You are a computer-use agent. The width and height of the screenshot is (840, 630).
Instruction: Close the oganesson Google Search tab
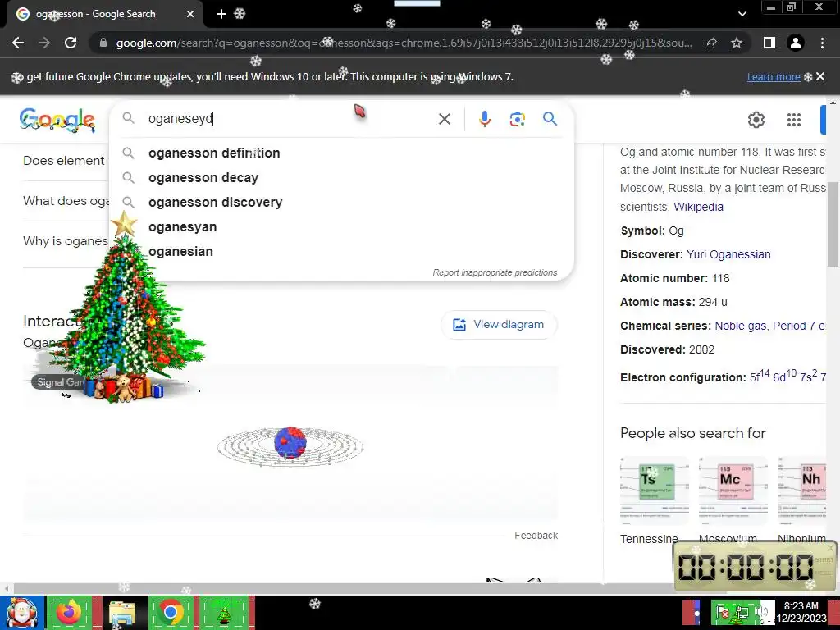coord(190,15)
